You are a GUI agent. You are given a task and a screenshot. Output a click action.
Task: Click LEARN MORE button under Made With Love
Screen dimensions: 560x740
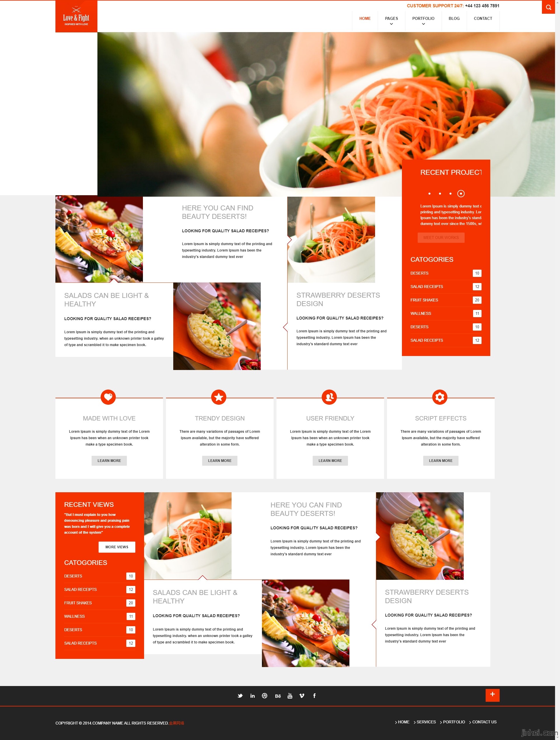[x=109, y=460]
